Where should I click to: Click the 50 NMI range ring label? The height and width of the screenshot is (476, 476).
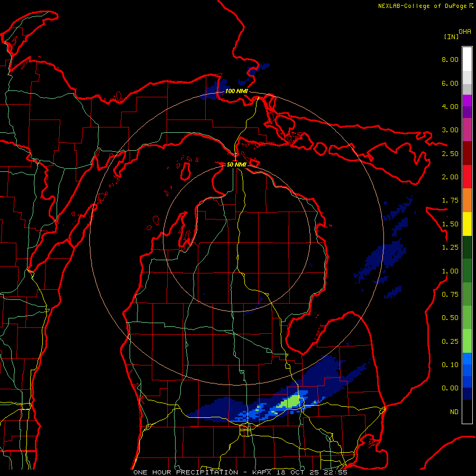click(x=236, y=164)
